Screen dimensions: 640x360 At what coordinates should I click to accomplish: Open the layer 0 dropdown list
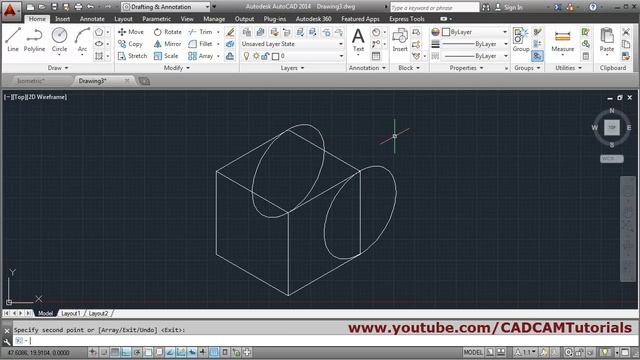[x=292, y=56]
